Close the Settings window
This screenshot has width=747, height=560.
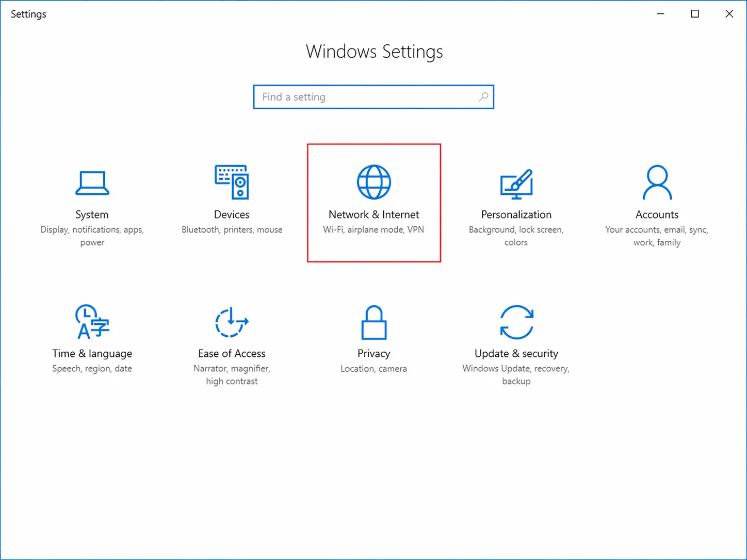[x=729, y=14]
